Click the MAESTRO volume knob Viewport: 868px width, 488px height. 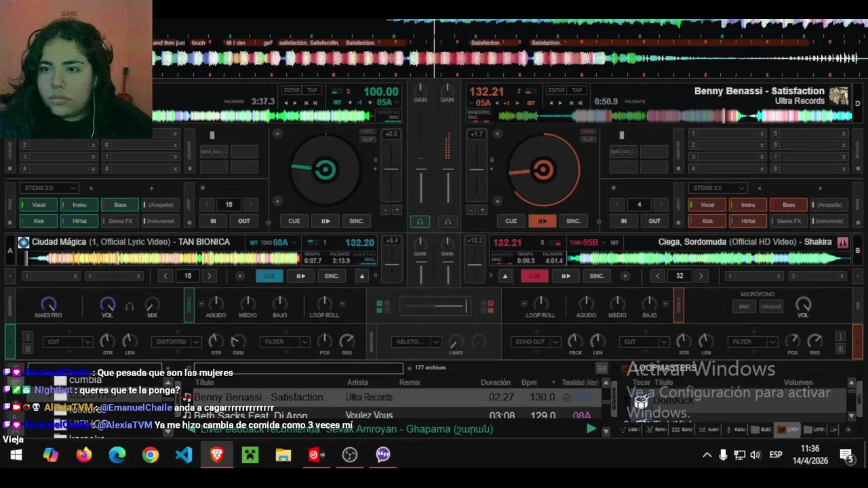pyautogui.click(x=48, y=304)
